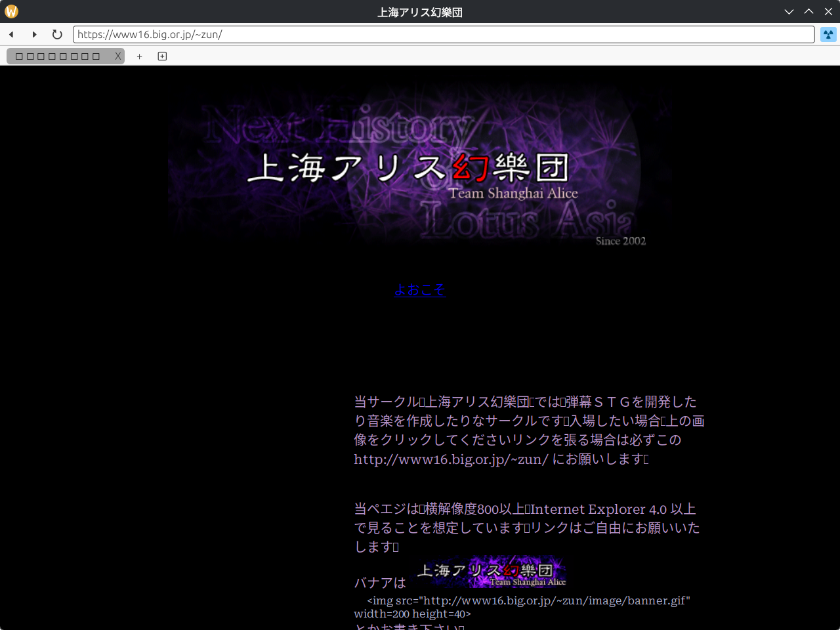This screenshot has width=840, height=630.
Task: Click the window title 上海アリス幻樂団
Action: 419,12
